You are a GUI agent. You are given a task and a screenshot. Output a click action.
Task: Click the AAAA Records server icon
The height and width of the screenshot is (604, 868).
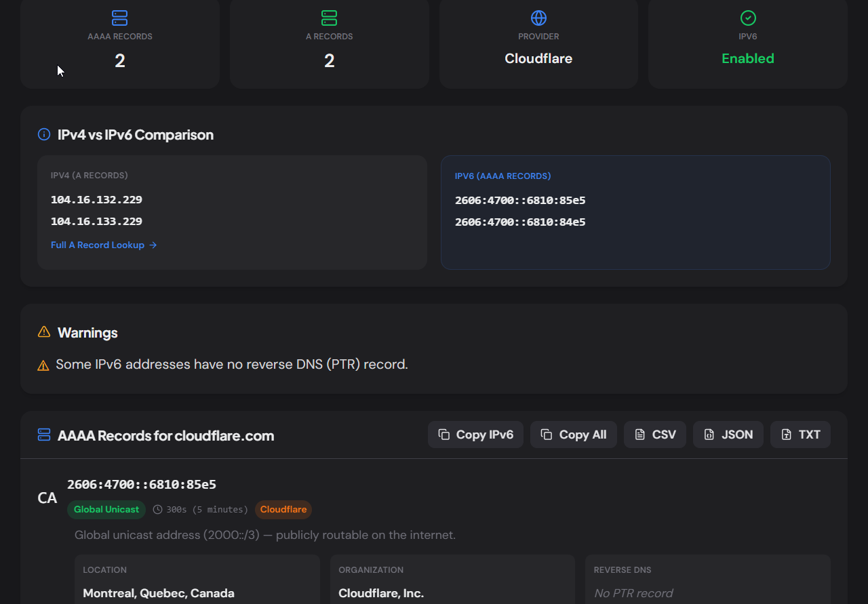(120, 18)
